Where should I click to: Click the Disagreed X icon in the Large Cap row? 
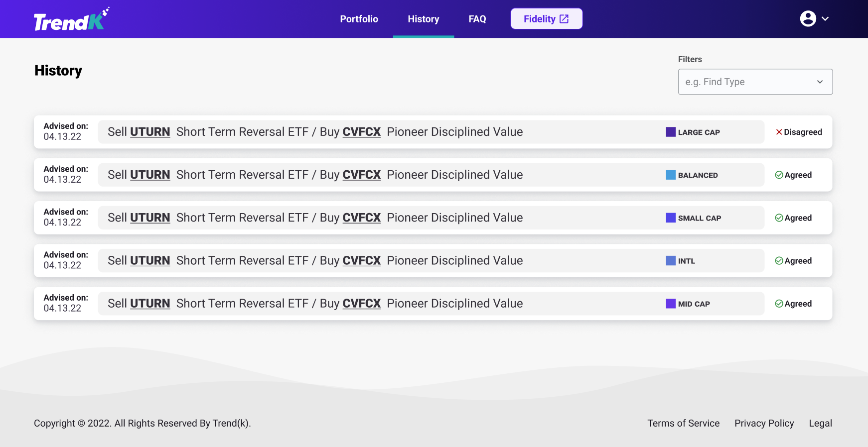pos(779,132)
